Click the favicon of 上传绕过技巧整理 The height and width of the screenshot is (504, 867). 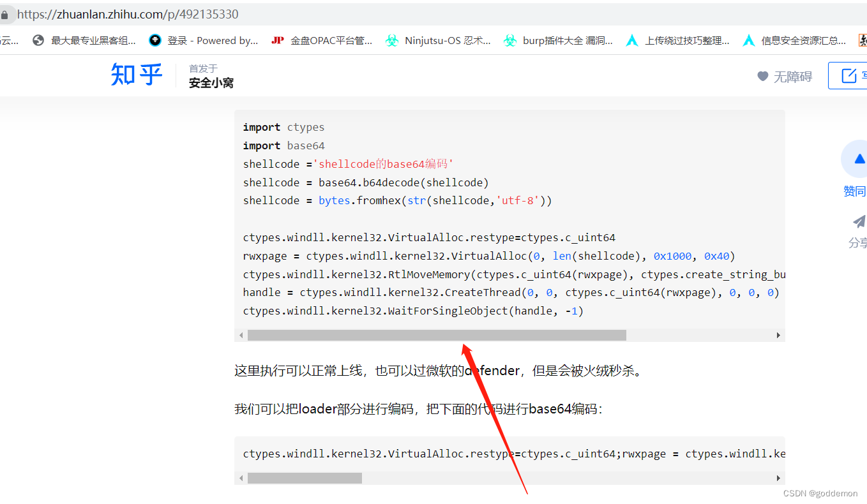point(632,40)
